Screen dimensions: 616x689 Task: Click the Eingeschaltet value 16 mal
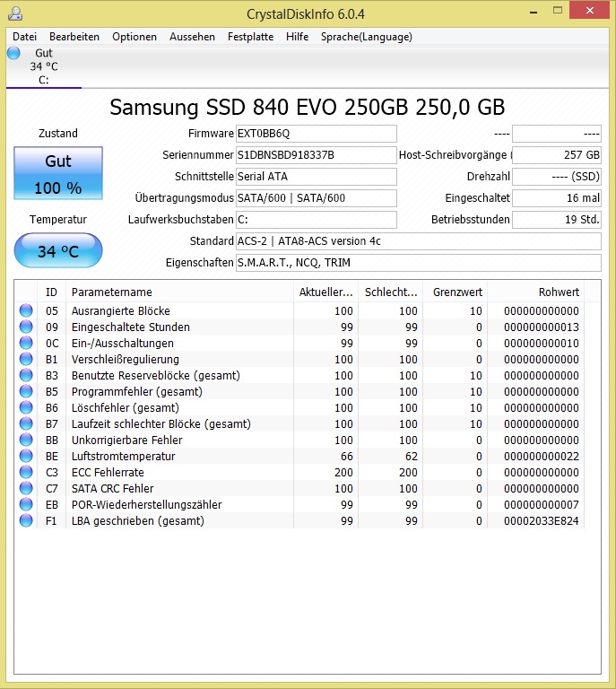click(x=557, y=198)
